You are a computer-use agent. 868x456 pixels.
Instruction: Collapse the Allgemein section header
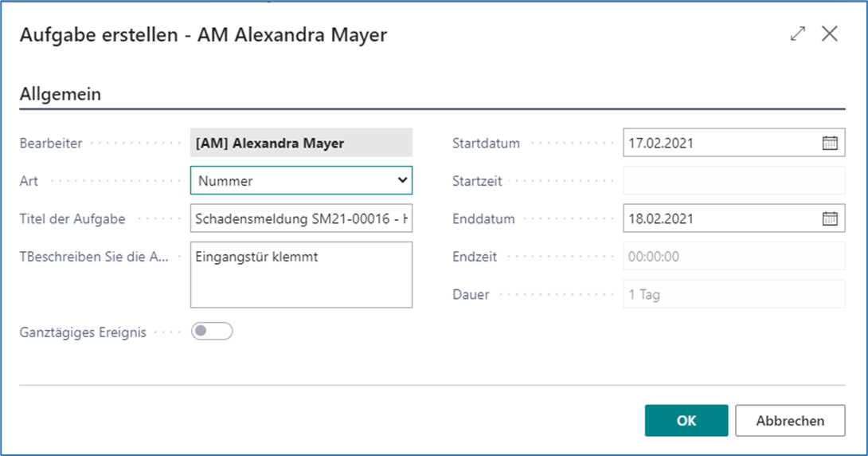[61, 94]
